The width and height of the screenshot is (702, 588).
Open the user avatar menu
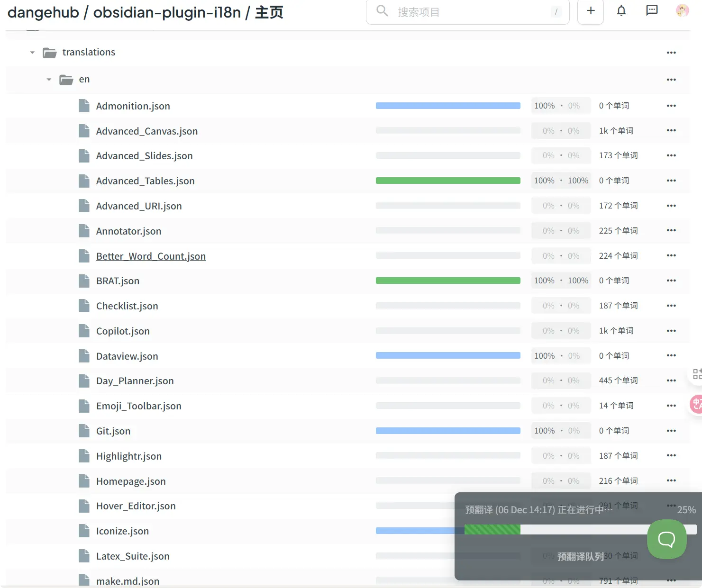pos(682,10)
